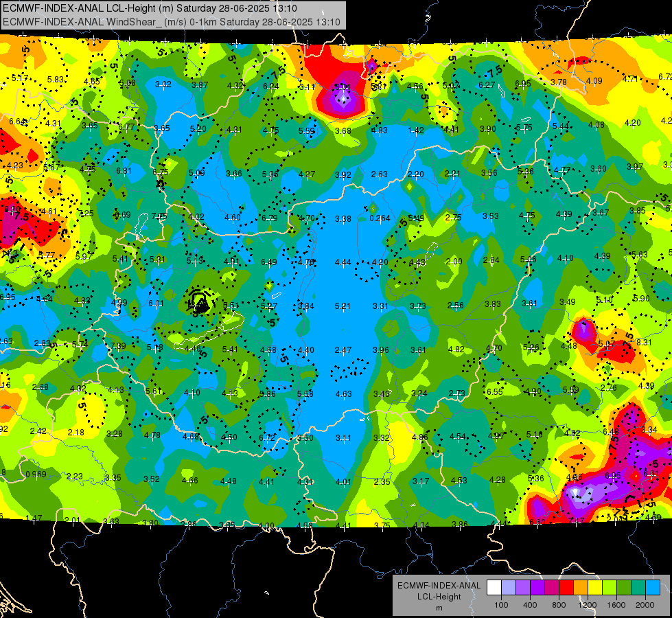Click the legend unit label m
This screenshot has height=618, width=672.
(439, 608)
